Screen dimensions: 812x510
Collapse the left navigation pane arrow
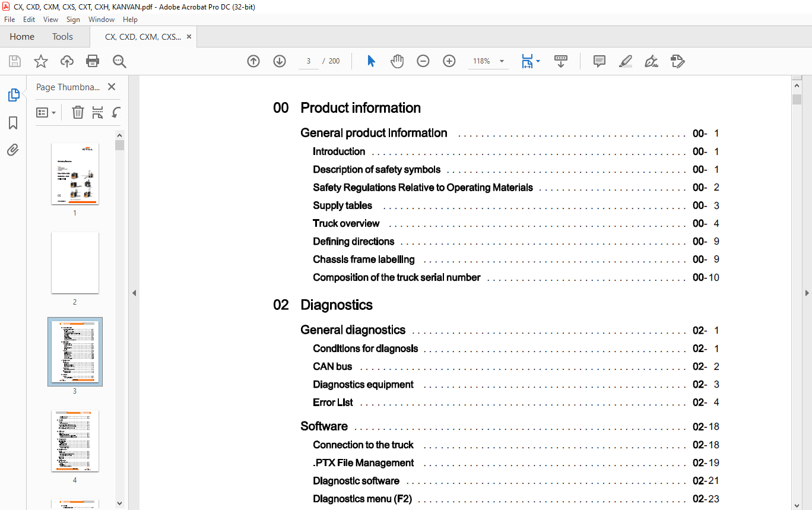[134, 293]
